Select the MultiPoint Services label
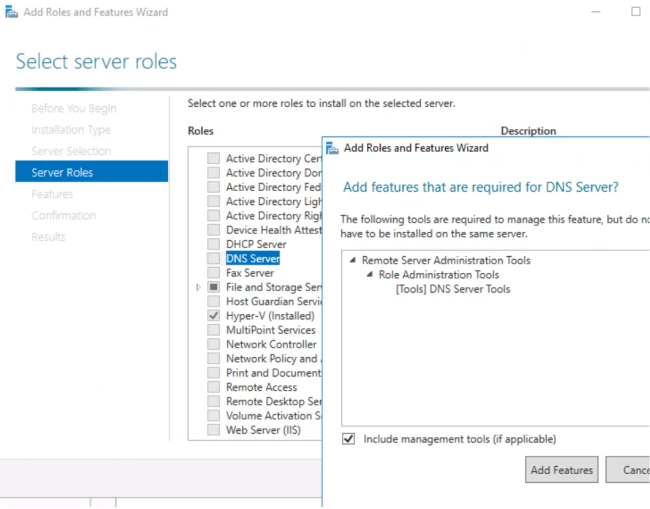Viewport: 650px width, 509px height. click(x=271, y=330)
